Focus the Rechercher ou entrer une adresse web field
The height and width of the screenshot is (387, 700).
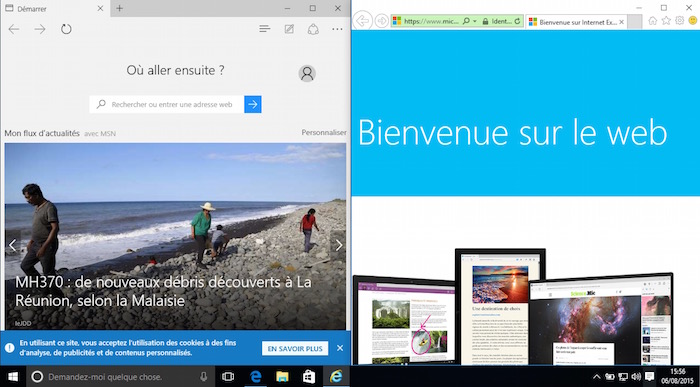click(167, 104)
